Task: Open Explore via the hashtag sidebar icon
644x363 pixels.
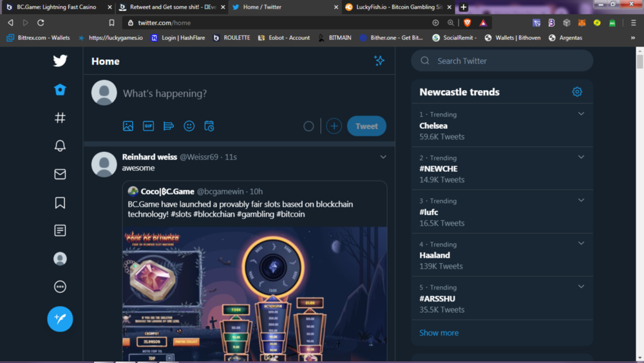Action: pos(60,118)
